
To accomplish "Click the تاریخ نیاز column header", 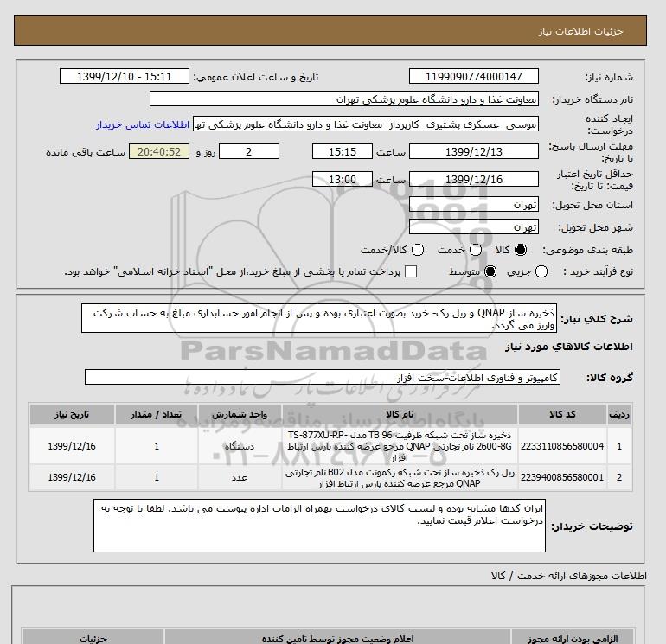I will point(72,414).
